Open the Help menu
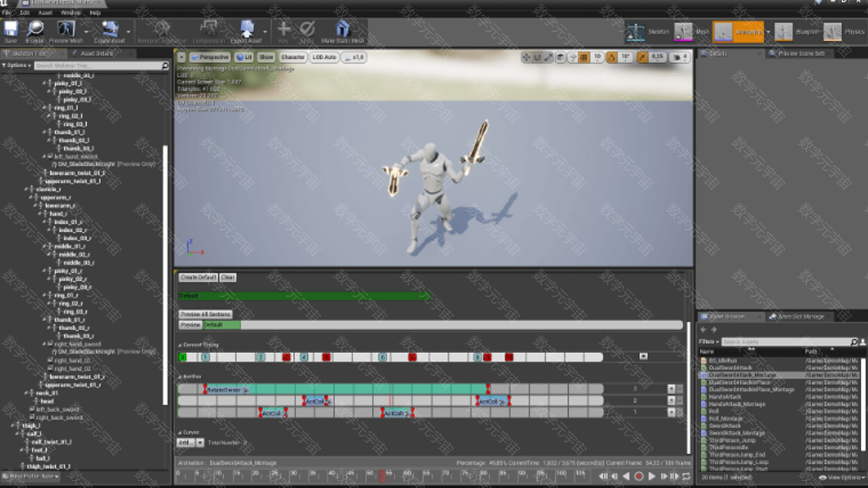This screenshot has height=488, width=868. [x=95, y=12]
